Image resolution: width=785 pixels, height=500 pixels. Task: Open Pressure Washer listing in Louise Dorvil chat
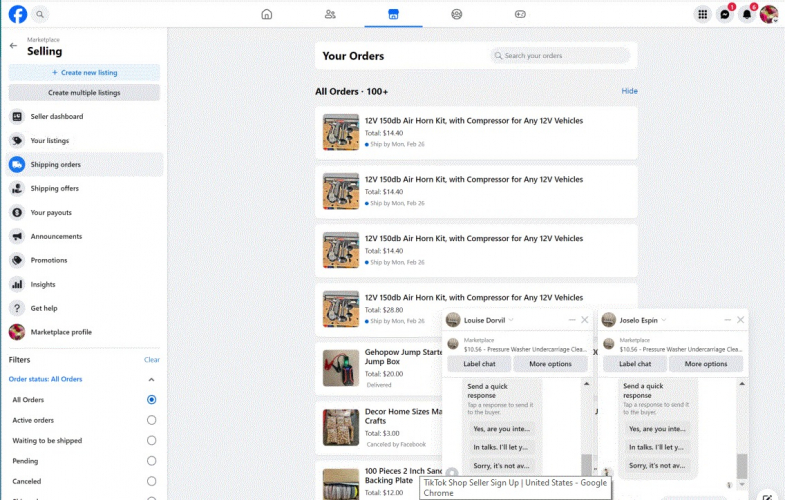(x=518, y=345)
